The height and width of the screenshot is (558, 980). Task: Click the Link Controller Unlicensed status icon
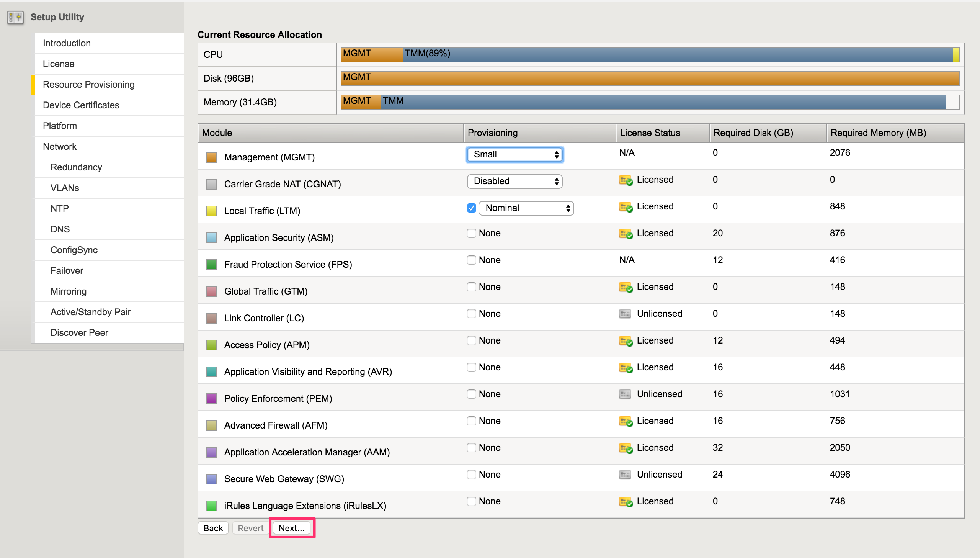click(x=625, y=314)
